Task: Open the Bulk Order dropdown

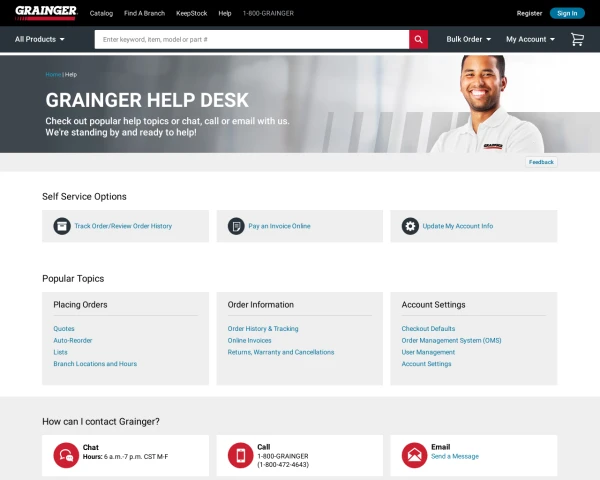Action: 469,39
